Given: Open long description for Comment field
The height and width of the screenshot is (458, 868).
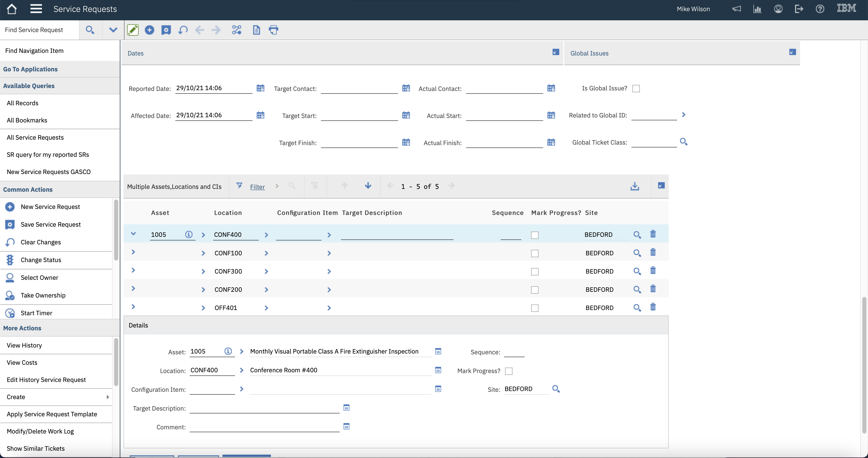Looking at the screenshot, I should [346, 426].
